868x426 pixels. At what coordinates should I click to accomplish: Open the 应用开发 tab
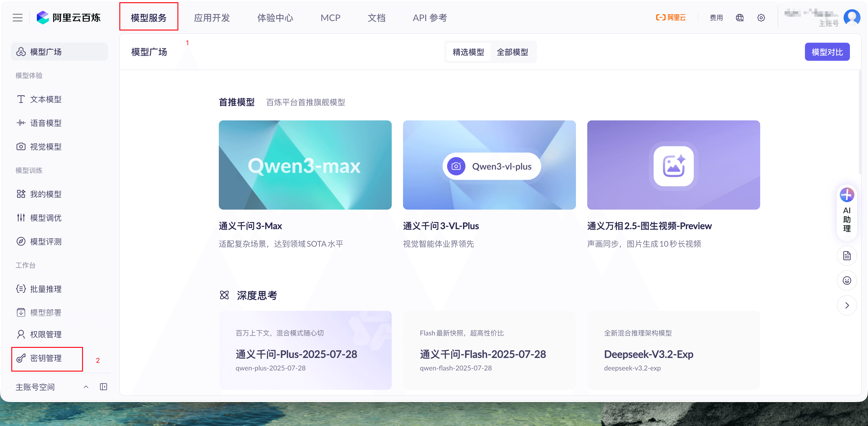[x=212, y=18]
